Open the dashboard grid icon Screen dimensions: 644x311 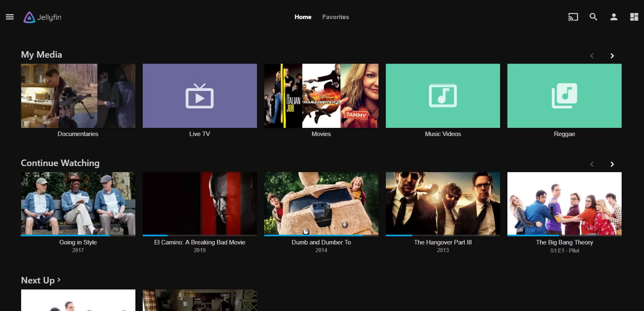click(634, 17)
